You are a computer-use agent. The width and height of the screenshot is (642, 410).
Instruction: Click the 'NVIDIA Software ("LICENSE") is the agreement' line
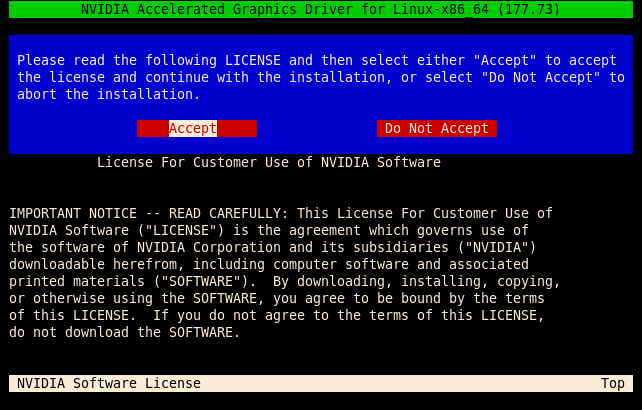[x=269, y=231]
